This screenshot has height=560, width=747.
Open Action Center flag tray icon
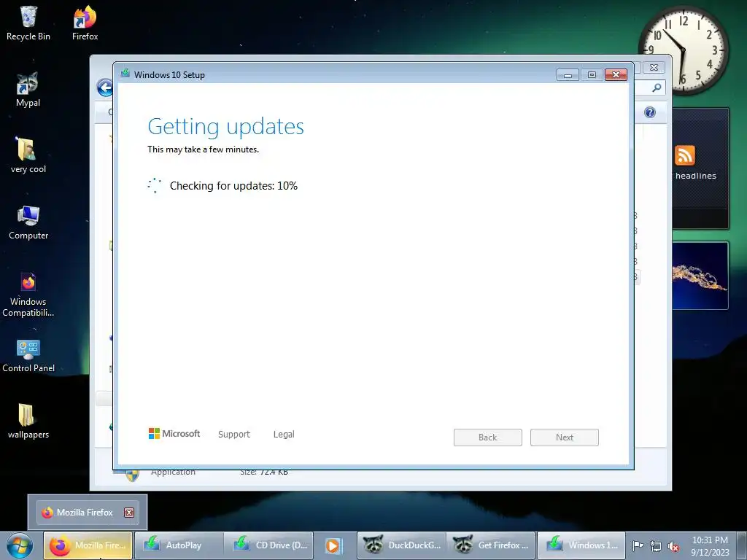pyautogui.click(x=638, y=545)
